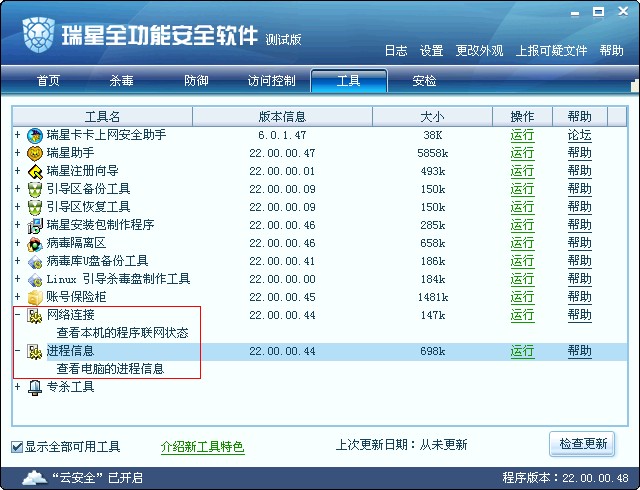Click 运行 for 瑞星注册向导
Screen dimensions: 640x490
522,171
